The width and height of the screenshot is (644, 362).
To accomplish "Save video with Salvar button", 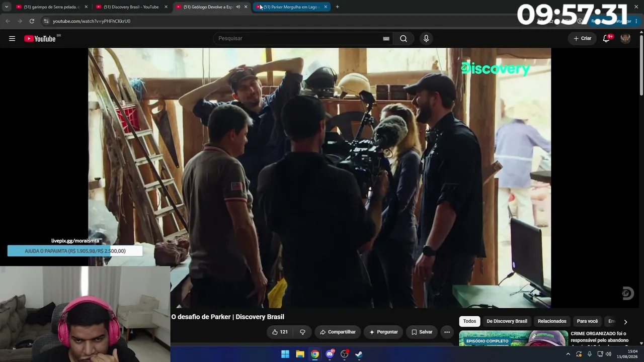I will pyautogui.click(x=422, y=332).
